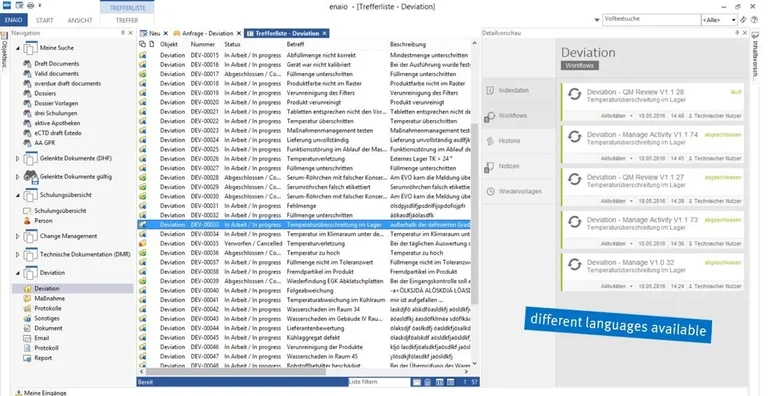Click the Person icon in Schulungsübersicht
This screenshot has width=768, height=396.
(x=27, y=221)
